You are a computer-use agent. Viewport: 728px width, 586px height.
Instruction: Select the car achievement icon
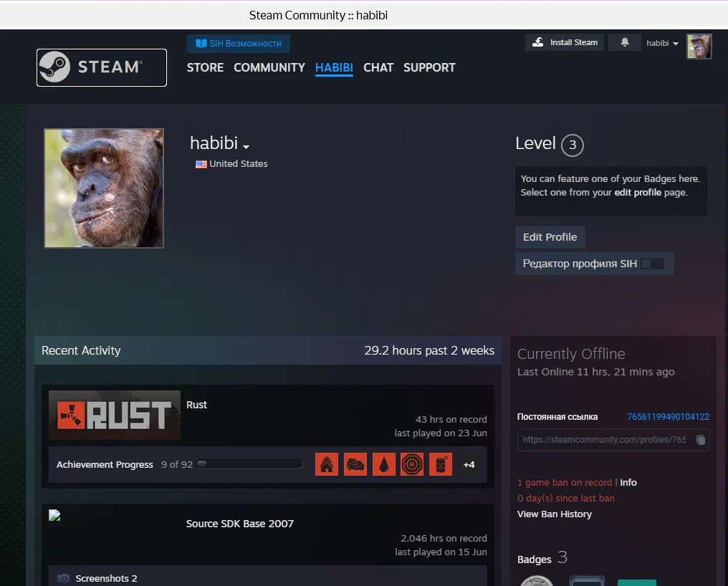click(355, 464)
